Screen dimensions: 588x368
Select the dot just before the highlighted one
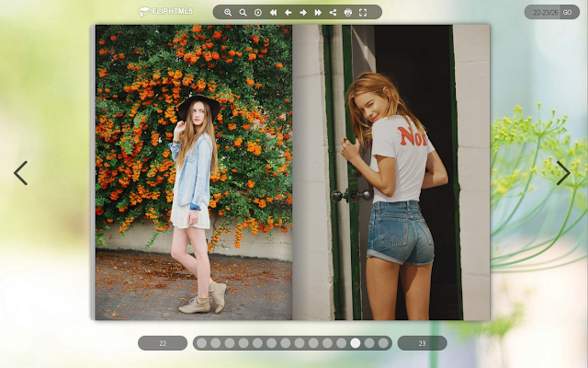(x=341, y=343)
